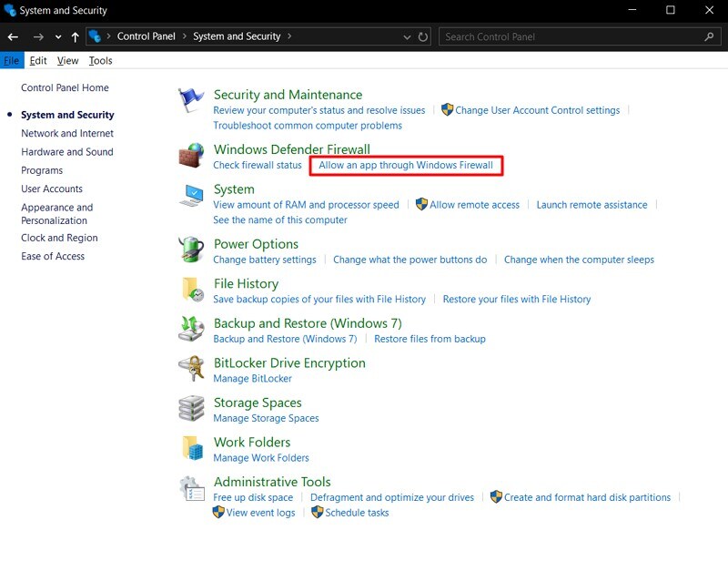Expand the address bar history dropdown
This screenshot has height=561, width=728.
click(407, 37)
